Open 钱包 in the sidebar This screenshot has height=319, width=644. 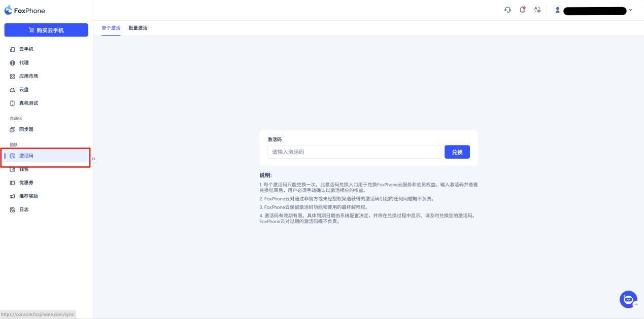click(x=24, y=169)
